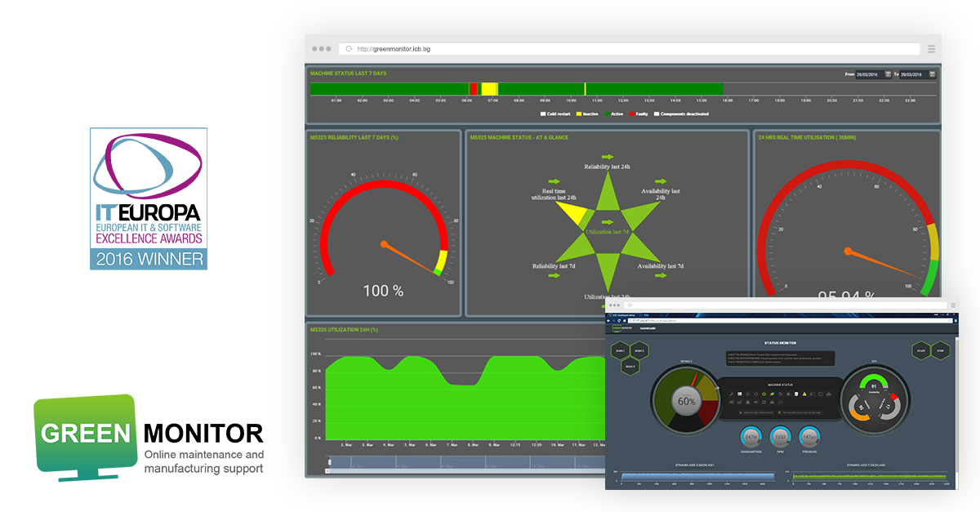The image size is (980, 512).
Task: Toggle the Inactive legend item
Action: pyautogui.click(x=587, y=114)
